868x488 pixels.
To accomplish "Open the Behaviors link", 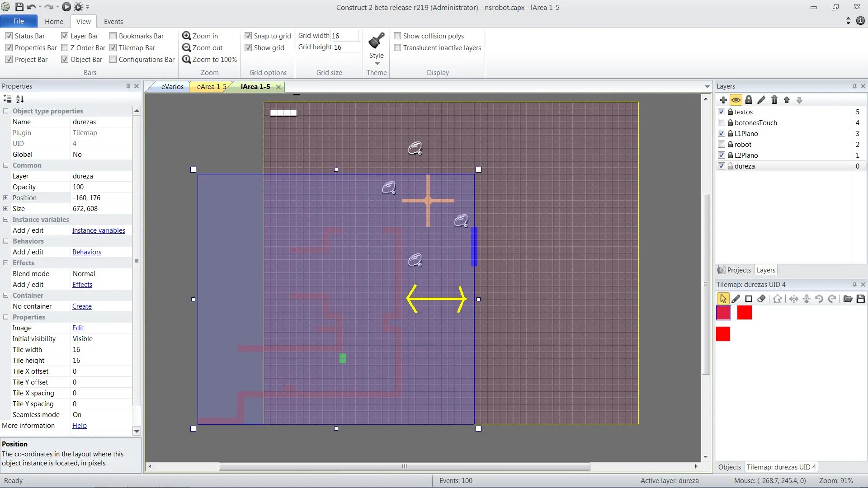I will [x=87, y=252].
